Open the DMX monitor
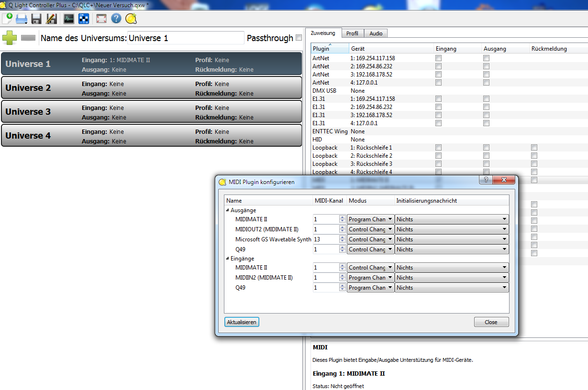Screen dimensions: 588x390 [69, 19]
